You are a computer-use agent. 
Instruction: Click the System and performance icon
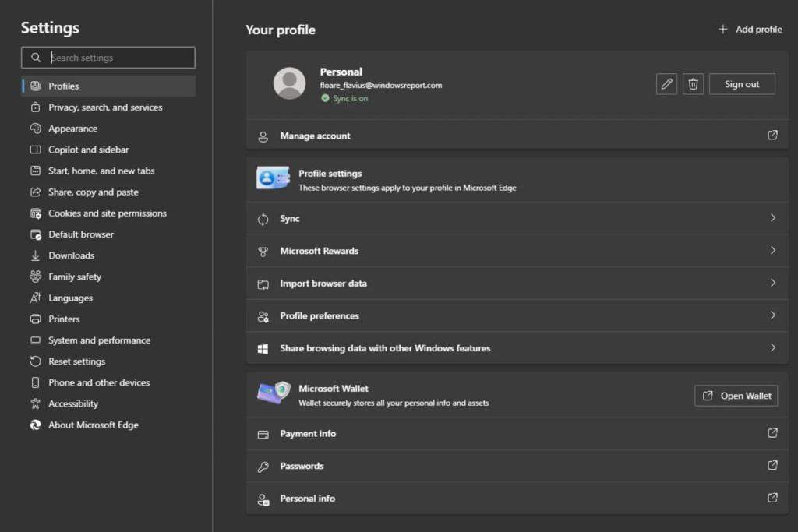coord(36,340)
